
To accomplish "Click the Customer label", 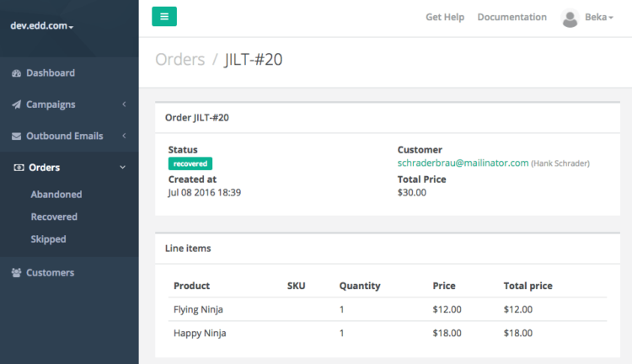I will pyautogui.click(x=420, y=149).
